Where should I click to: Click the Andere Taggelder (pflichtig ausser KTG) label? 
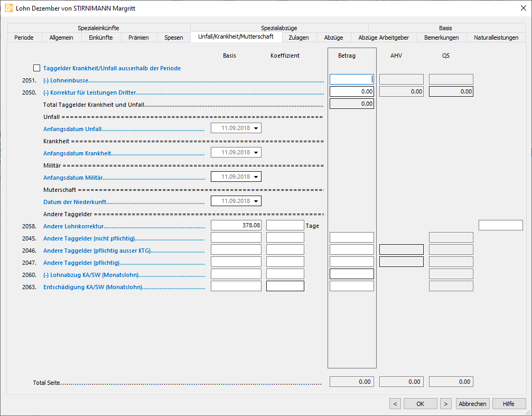click(x=97, y=251)
